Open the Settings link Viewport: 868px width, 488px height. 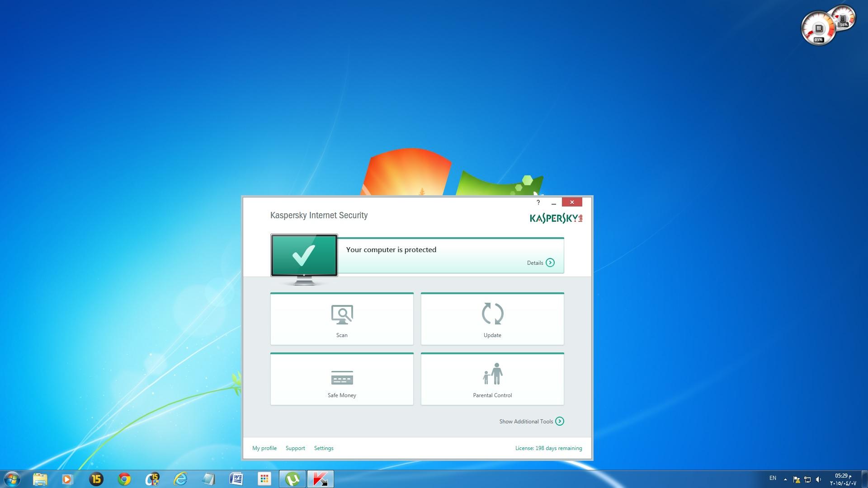[324, 448]
